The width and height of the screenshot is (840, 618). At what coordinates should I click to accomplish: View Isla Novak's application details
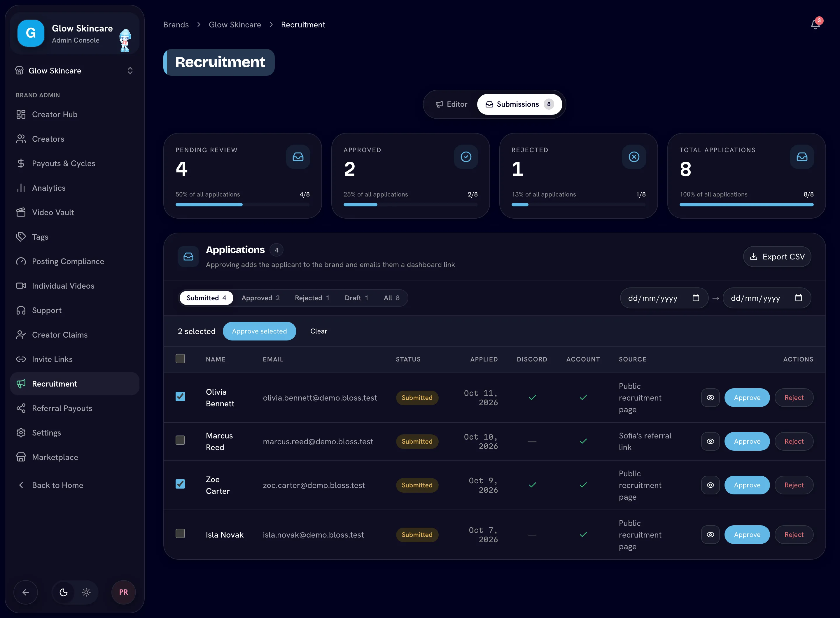click(x=710, y=535)
